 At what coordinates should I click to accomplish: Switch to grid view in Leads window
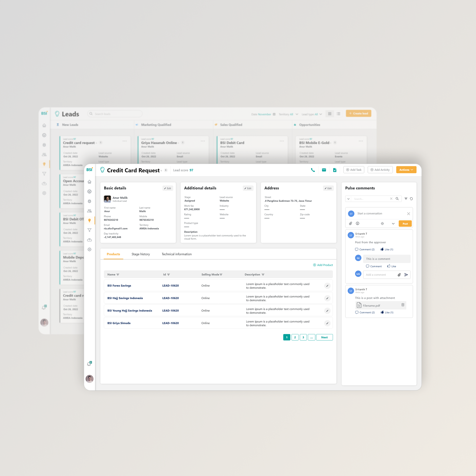[x=330, y=114]
